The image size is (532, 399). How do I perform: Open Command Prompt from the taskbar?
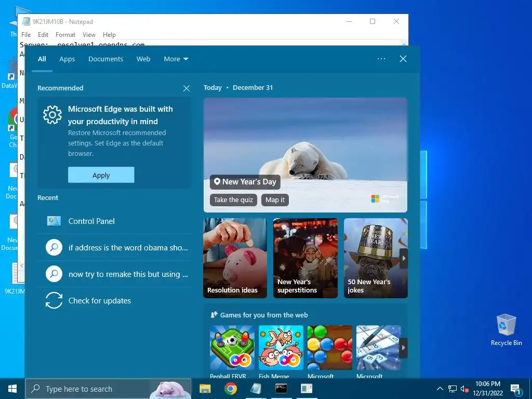pos(281,389)
